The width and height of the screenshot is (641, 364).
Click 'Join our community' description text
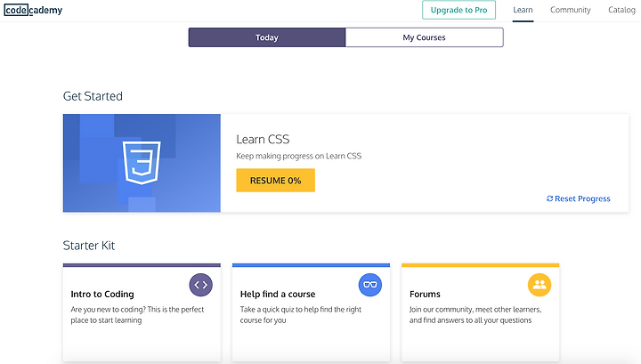[475, 315]
